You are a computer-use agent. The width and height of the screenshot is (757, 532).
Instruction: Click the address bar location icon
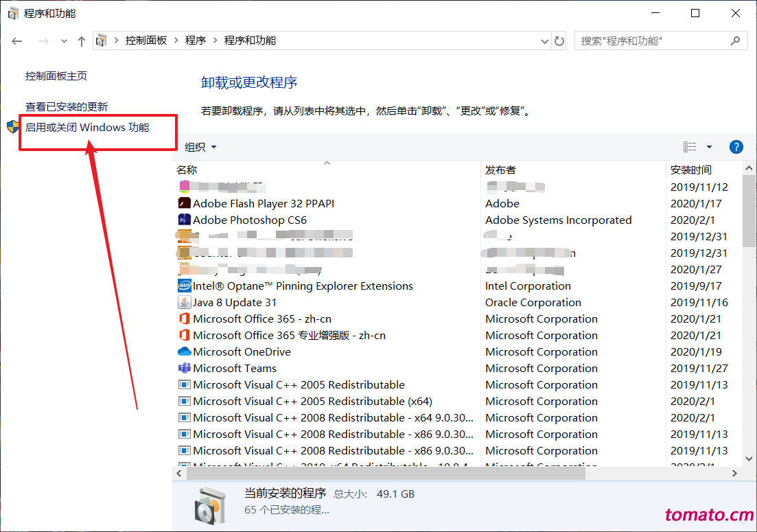pos(102,41)
